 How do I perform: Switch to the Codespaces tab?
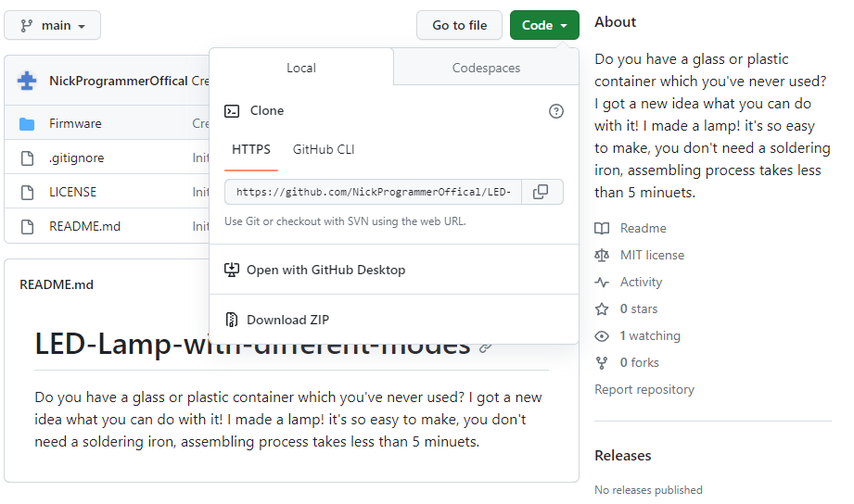tap(486, 68)
